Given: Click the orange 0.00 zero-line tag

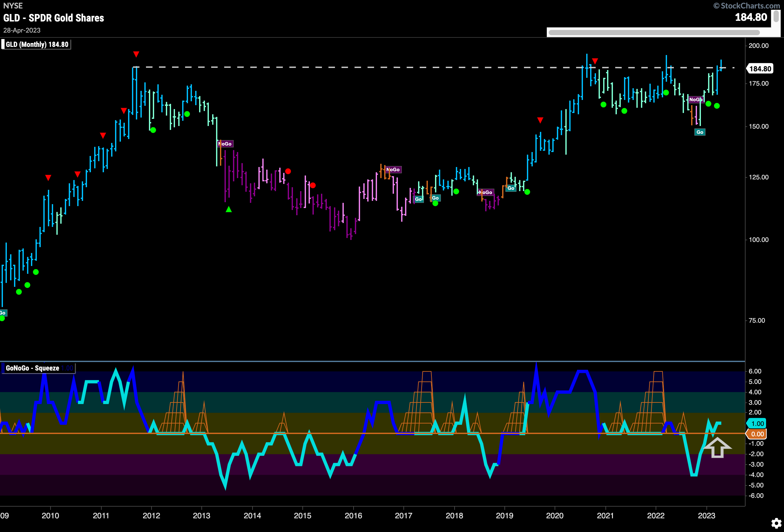Looking at the screenshot, I should [x=757, y=434].
